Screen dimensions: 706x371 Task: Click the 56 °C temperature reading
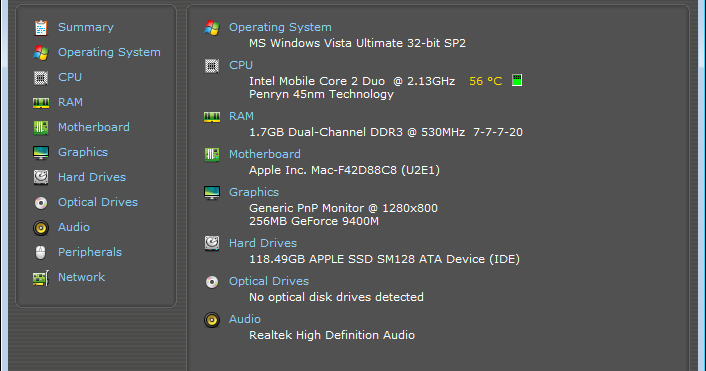tap(485, 81)
